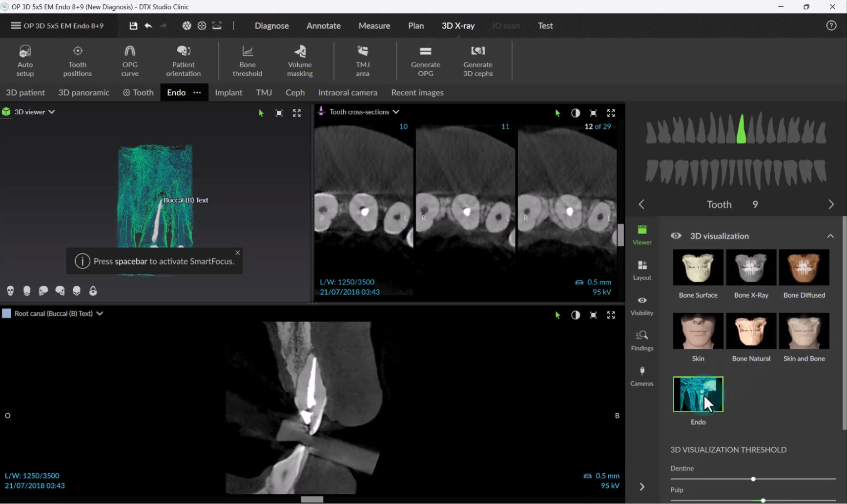The height and width of the screenshot is (504, 847).
Task: Switch to Implant tab
Action: 228,92
